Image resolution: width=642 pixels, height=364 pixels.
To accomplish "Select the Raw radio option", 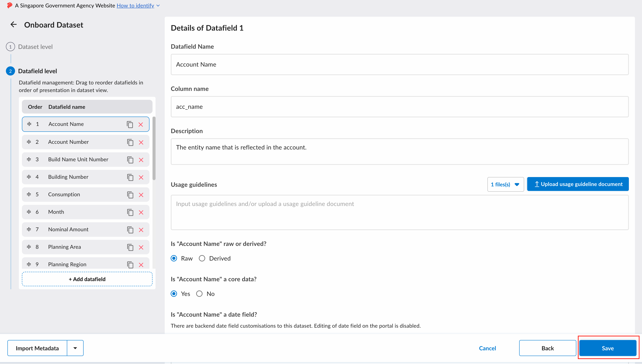I will [174, 258].
